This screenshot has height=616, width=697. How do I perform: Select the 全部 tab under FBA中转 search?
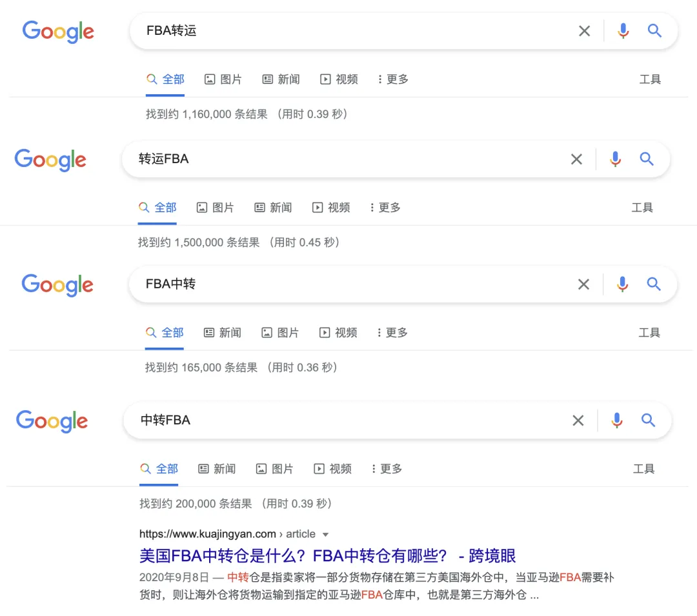(165, 333)
